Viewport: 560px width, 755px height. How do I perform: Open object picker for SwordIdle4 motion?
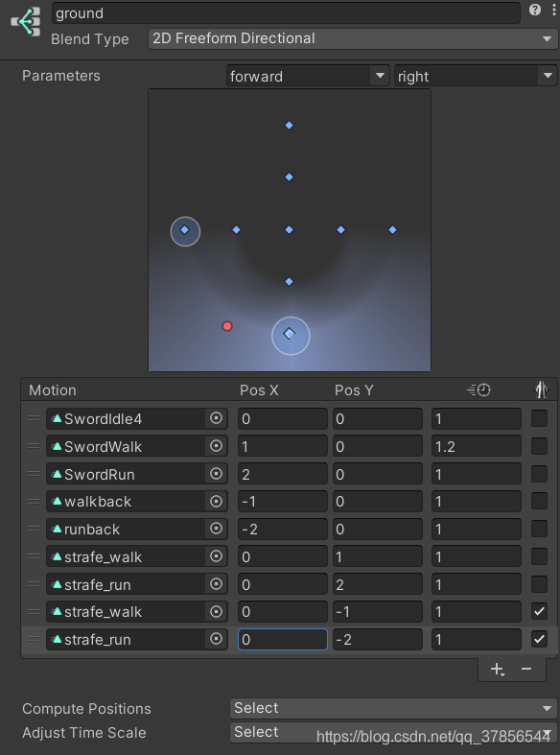coord(216,418)
